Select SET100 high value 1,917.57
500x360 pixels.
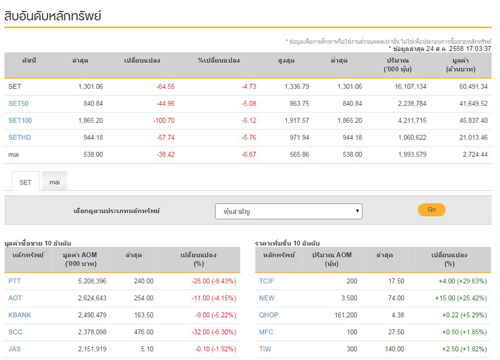(297, 121)
